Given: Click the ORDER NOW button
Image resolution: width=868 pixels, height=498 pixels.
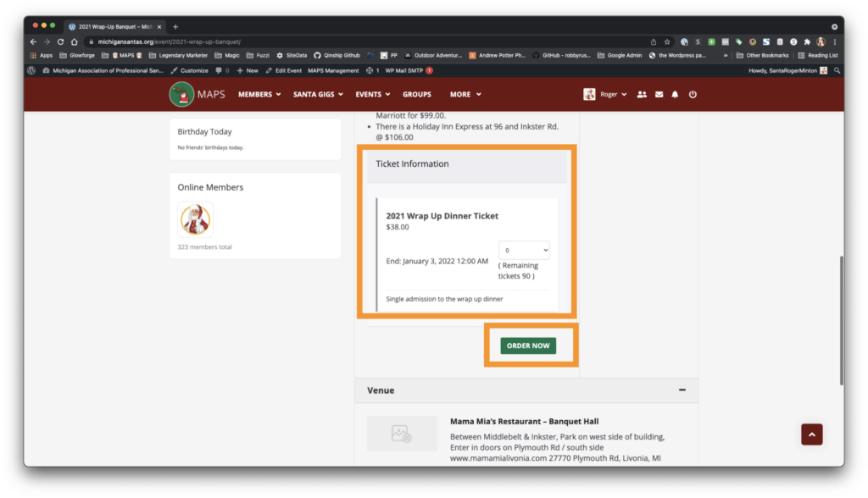Looking at the screenshot, I should (x=528, y=346).
